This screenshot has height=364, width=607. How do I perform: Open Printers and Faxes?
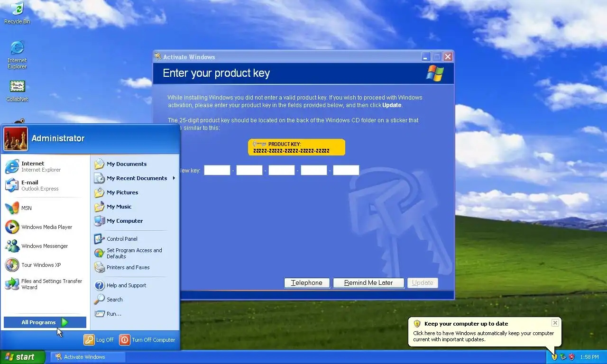(x=135, y=267)
